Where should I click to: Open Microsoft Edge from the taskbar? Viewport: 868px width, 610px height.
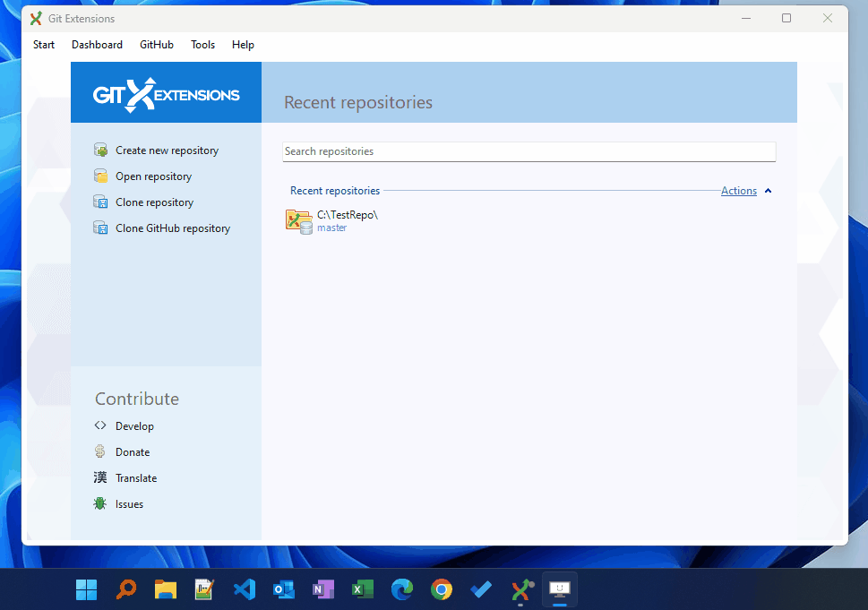click(x=402, y=590)
